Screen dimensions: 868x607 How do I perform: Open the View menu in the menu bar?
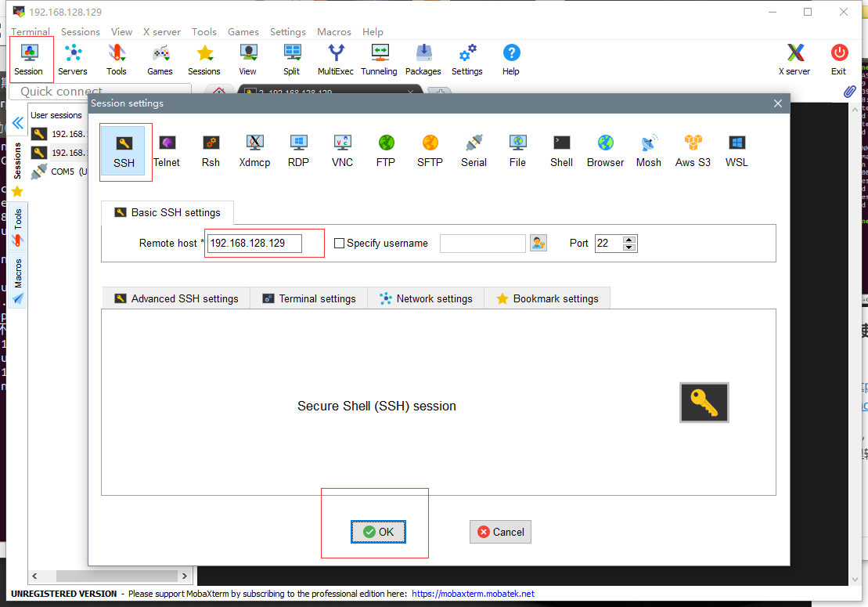[x=121, y=31]
